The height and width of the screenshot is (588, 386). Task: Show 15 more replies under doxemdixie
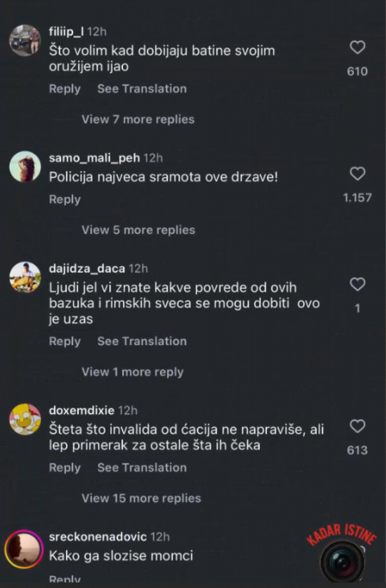tap(141, 498)
